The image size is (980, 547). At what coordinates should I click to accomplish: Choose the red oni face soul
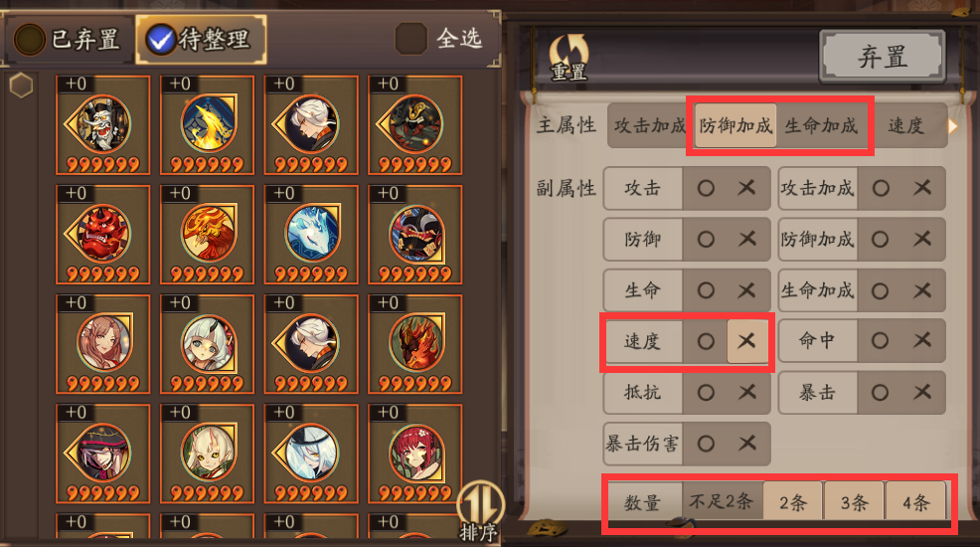(x=102, y=235)
